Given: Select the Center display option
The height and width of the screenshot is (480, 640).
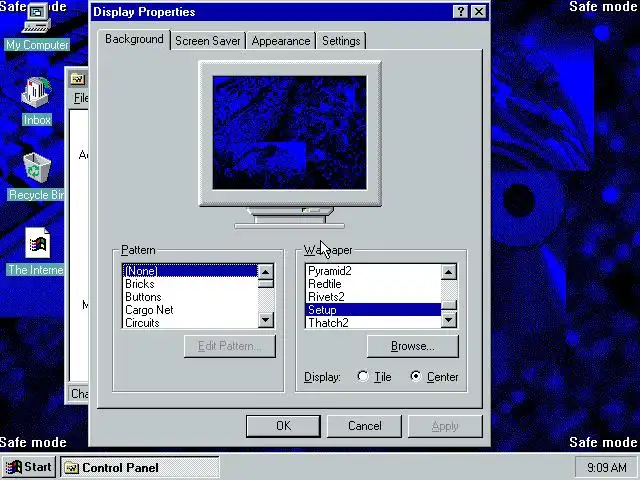Looking at the screenshot, I should 434,376.
